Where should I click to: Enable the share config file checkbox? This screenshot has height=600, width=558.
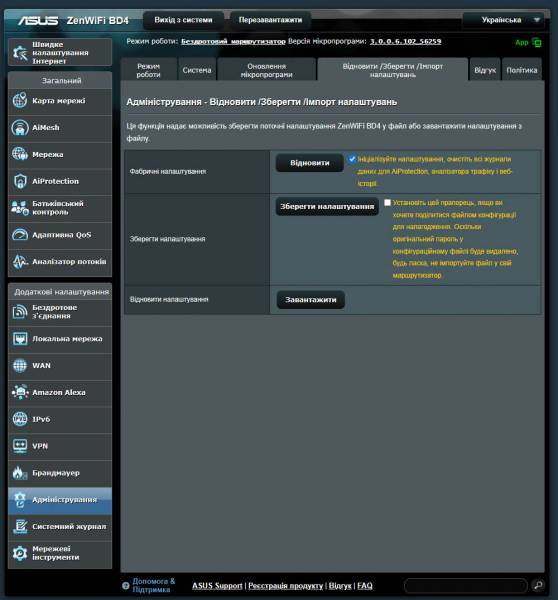(x=387, y=202)
